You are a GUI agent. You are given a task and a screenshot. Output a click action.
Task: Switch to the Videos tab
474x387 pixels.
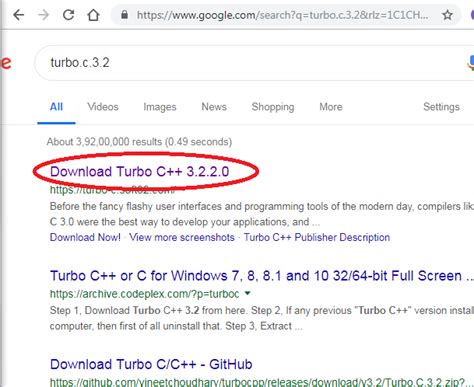103,107
